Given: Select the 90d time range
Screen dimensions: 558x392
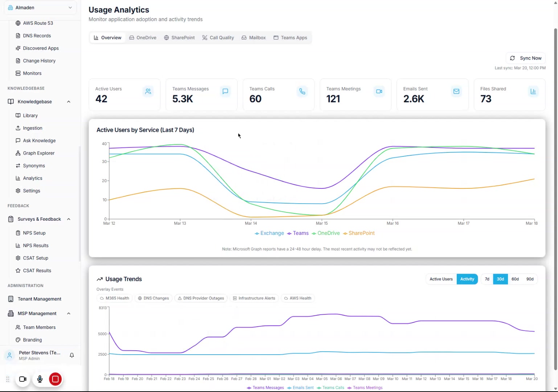Looking at the screenshot, I should tap(530, 279).
